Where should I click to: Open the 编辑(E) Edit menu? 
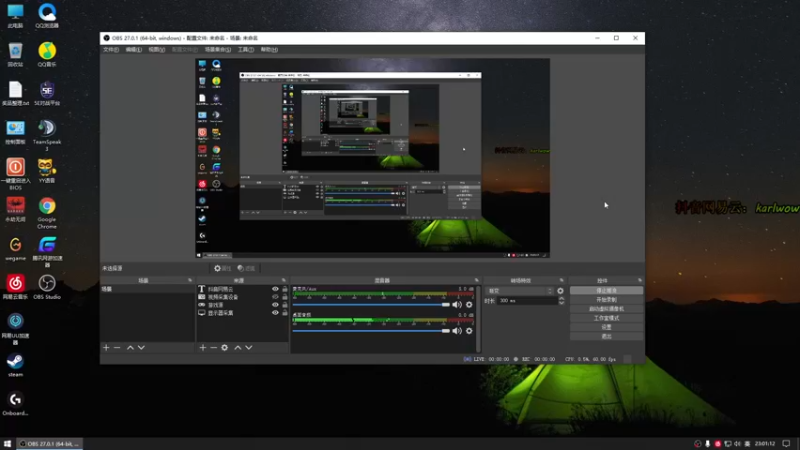[134, 49]
